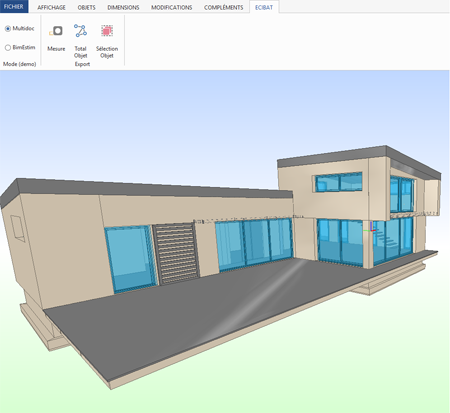Open the FICHIER menu

pyautogui.click(x=14, y=6)
